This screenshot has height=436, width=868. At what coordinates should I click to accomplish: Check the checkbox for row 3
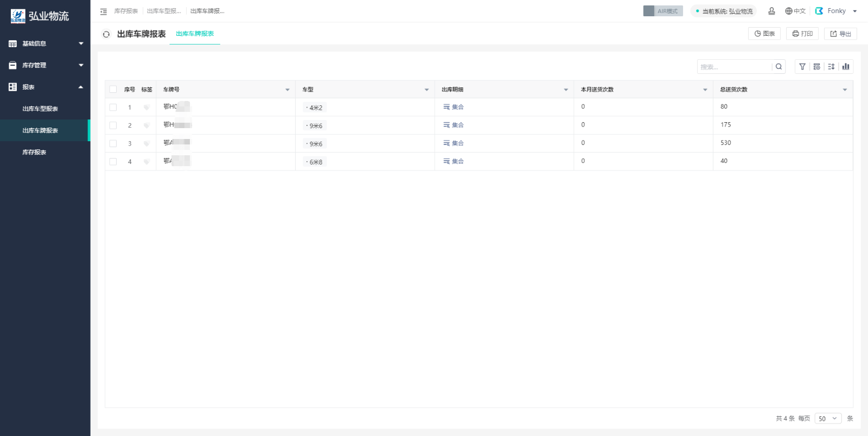[x=113, y=144]
